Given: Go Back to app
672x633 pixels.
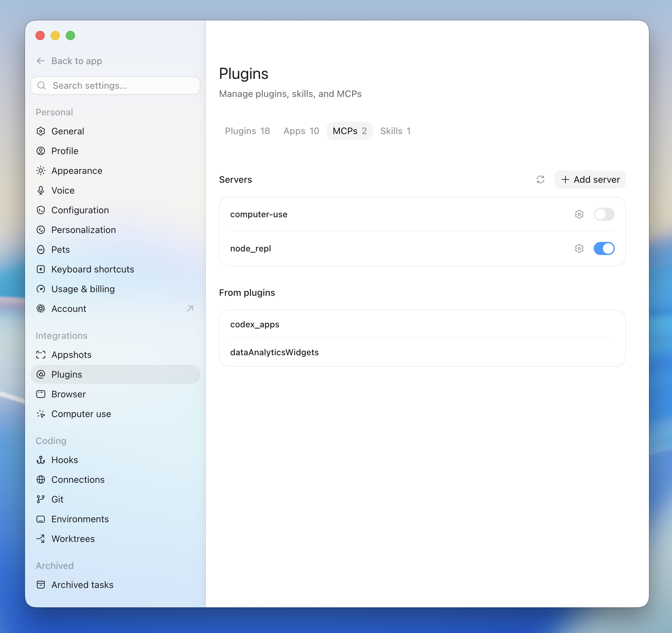Looking at the screenshot, I should [x=69, y=61].
